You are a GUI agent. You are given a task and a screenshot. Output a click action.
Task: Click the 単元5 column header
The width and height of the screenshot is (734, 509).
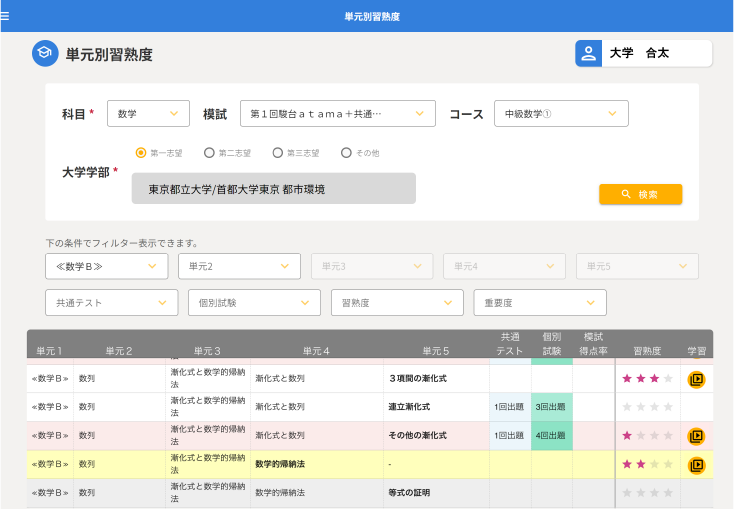click(436, 351)
